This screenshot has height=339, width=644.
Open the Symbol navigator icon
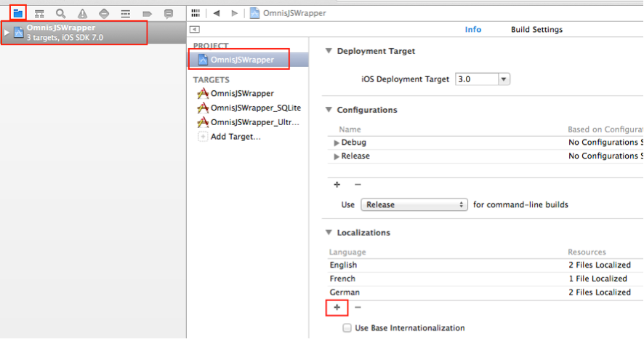(x=39, y=14)
